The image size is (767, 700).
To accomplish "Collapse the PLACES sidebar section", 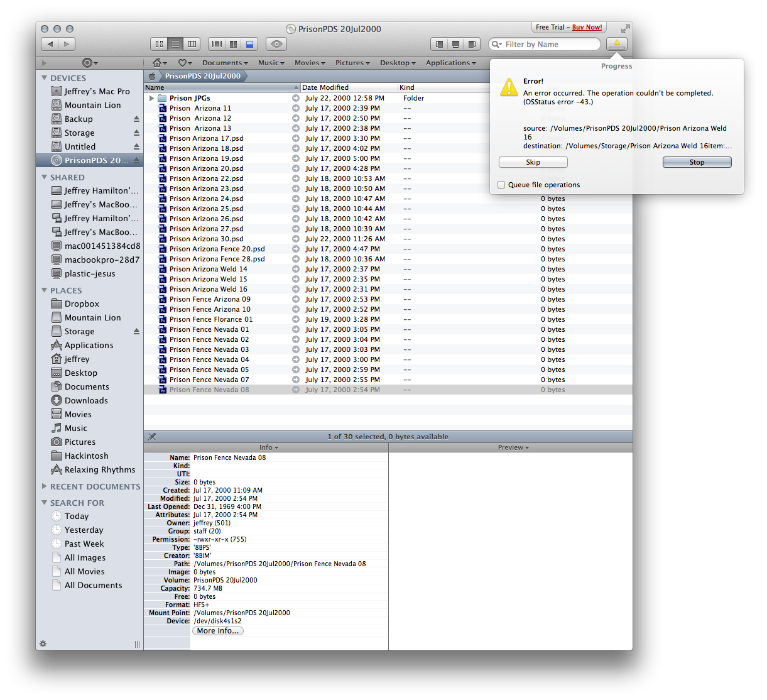I will point(44,290).
